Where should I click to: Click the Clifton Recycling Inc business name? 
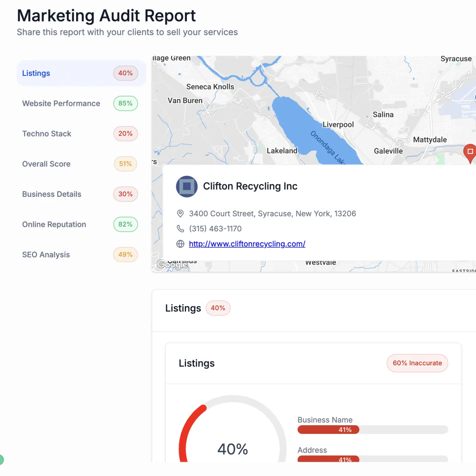click(x=250, y=186)
